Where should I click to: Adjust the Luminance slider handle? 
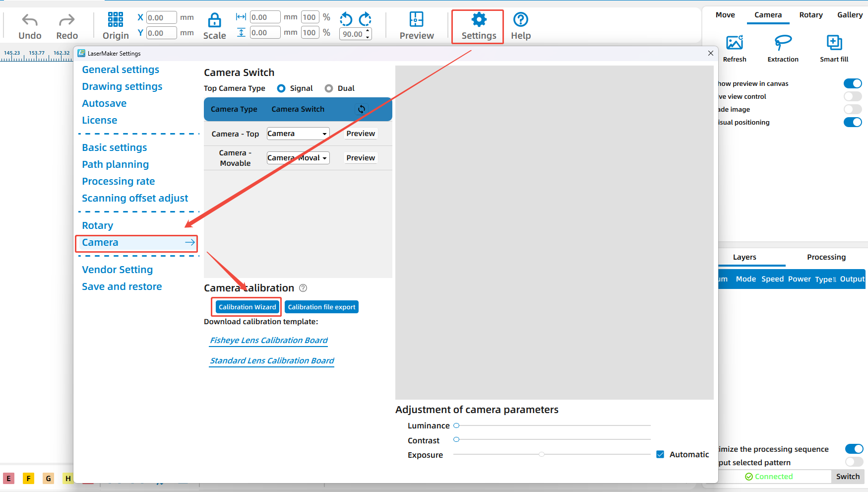(x=456, y=425)
